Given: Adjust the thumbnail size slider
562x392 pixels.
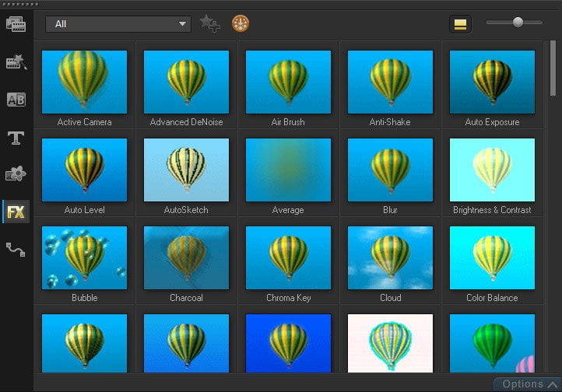Looking at the screenshot, I should click(518, 23).
